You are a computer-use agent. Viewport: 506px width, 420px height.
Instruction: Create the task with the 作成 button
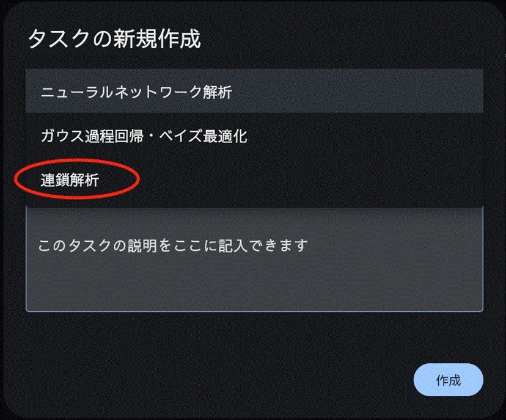[448, 380]
